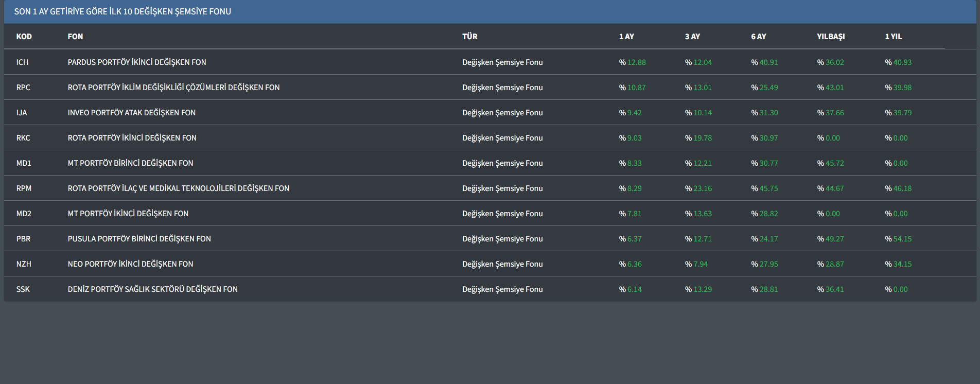Image resolution: width=980 pixels, height=384 pixels.
Task: Click the 6 AY column header
Action: click(758, 37)
